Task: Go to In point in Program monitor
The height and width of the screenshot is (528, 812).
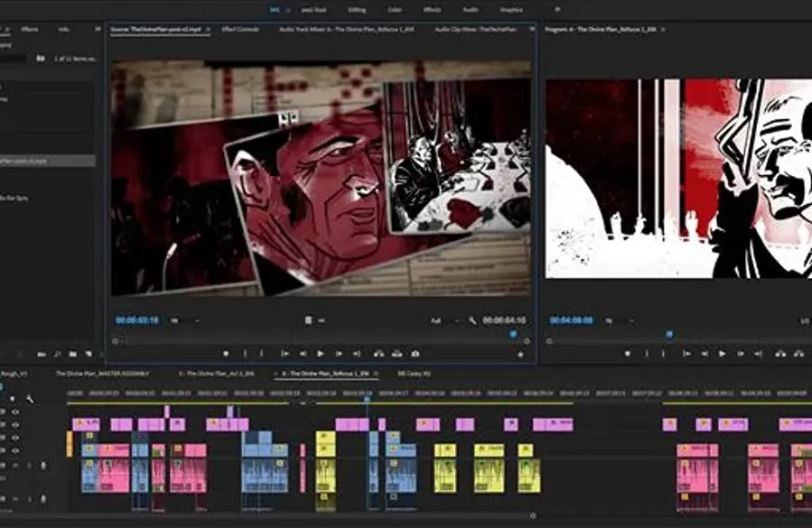Action: [686, 354]
